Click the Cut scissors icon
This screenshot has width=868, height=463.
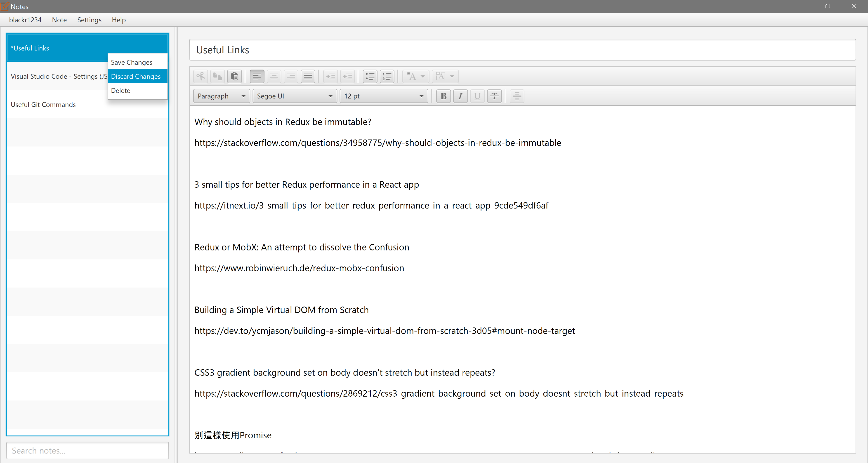point(200,76)
